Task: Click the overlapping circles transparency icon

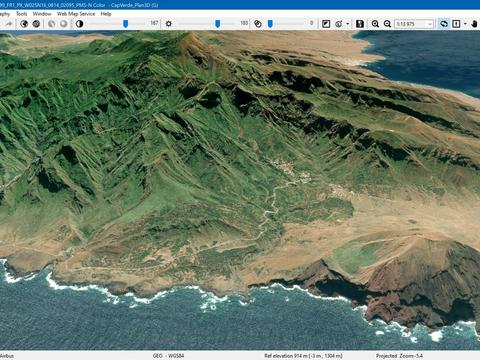Action: [x=258, y=24]
